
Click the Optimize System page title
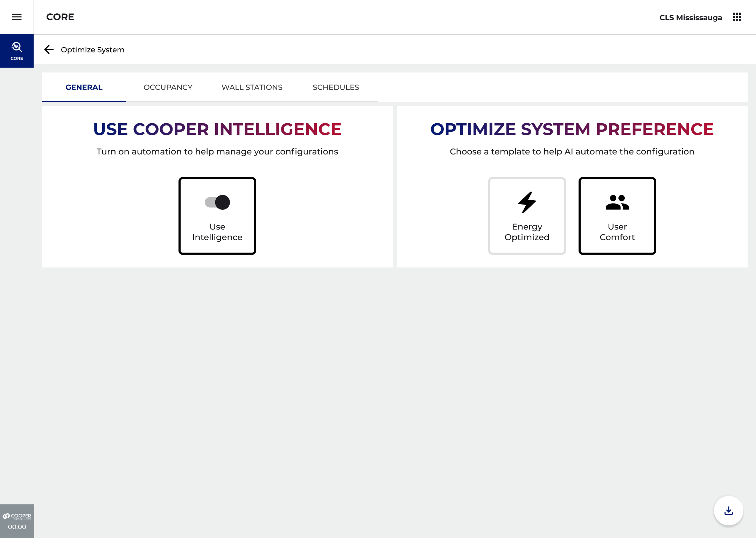(x=93, y=50)
